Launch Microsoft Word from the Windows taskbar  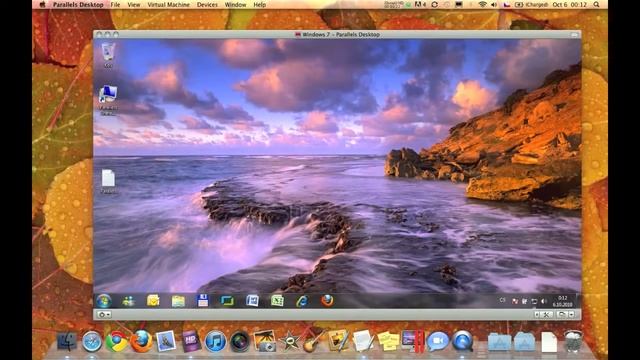(x=252, y=301)
